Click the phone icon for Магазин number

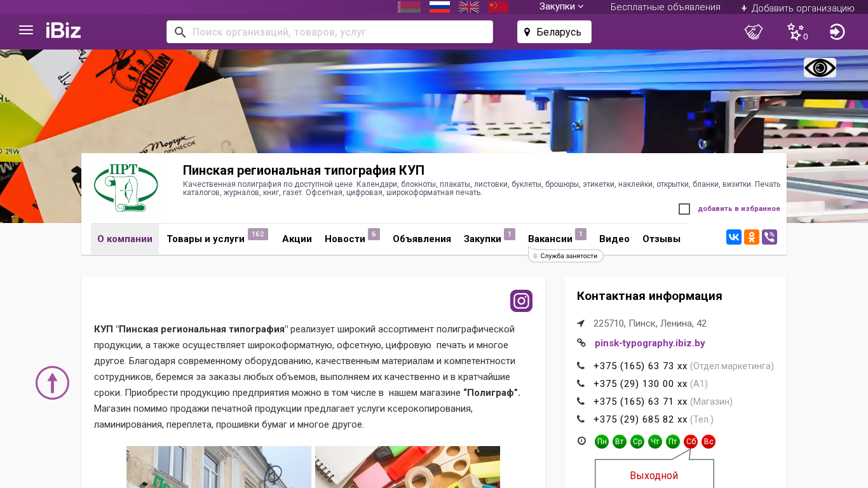pyautogui.click(x=581, y=402)
